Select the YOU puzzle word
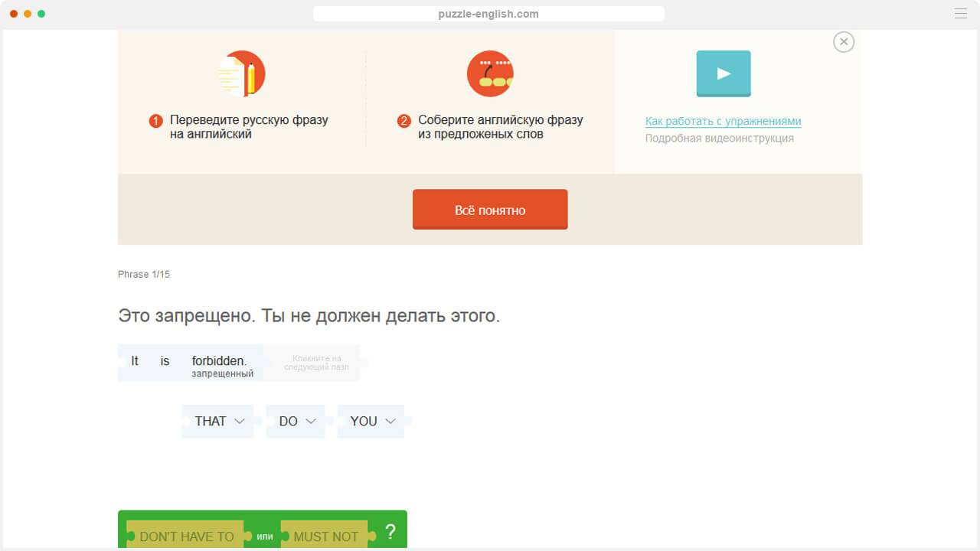980x551 pixels. click(x=371, y=421)
